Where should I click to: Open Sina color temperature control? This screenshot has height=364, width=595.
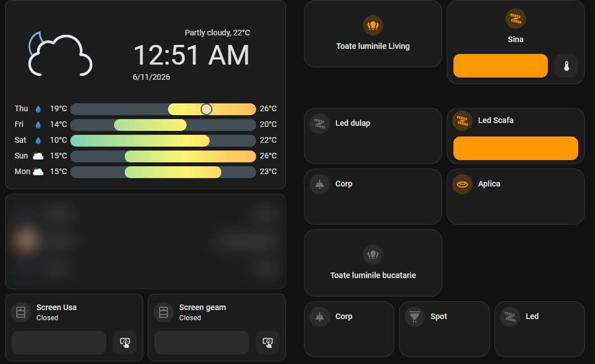[566, 66]
